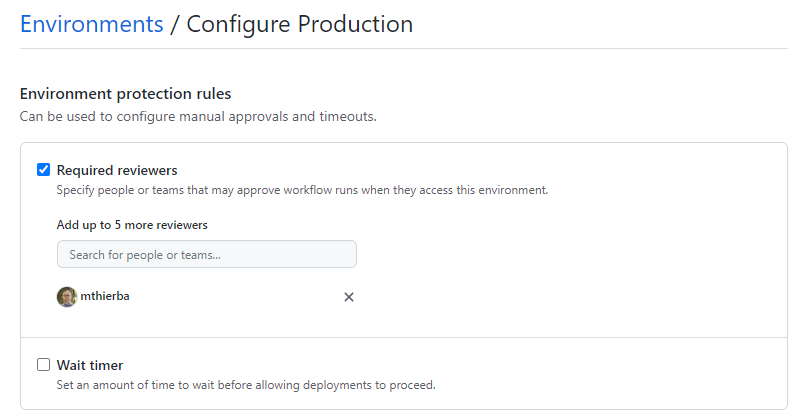Click the Environment protection rules heading
Screen dimensions: 799x418
(125, 94)
